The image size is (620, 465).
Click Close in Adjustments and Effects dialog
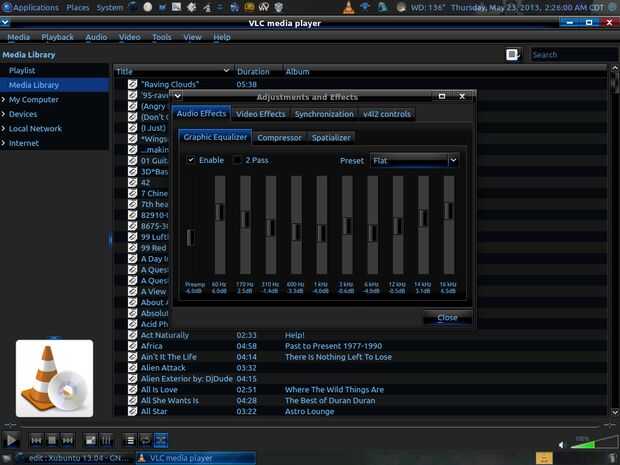pos(447,317)
